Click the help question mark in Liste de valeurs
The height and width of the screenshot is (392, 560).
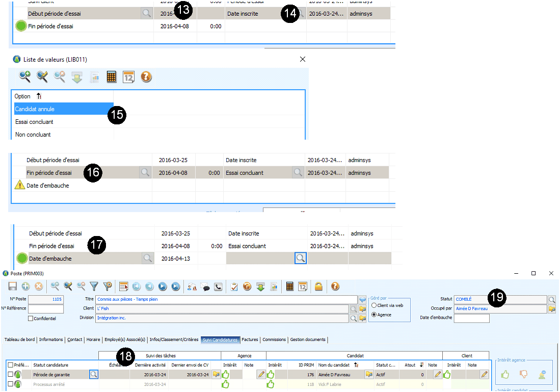coord(146,77)
